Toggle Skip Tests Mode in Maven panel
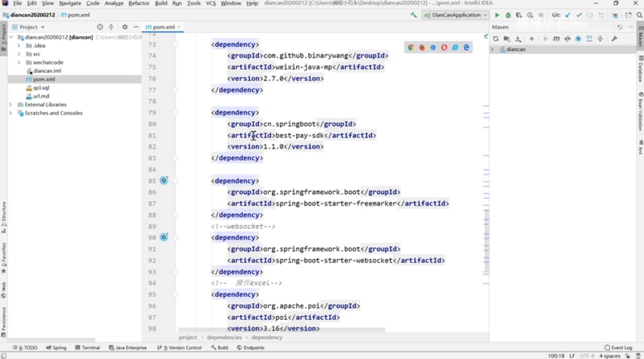The height and width of the screenshot is (359, 644). point(578,39)
